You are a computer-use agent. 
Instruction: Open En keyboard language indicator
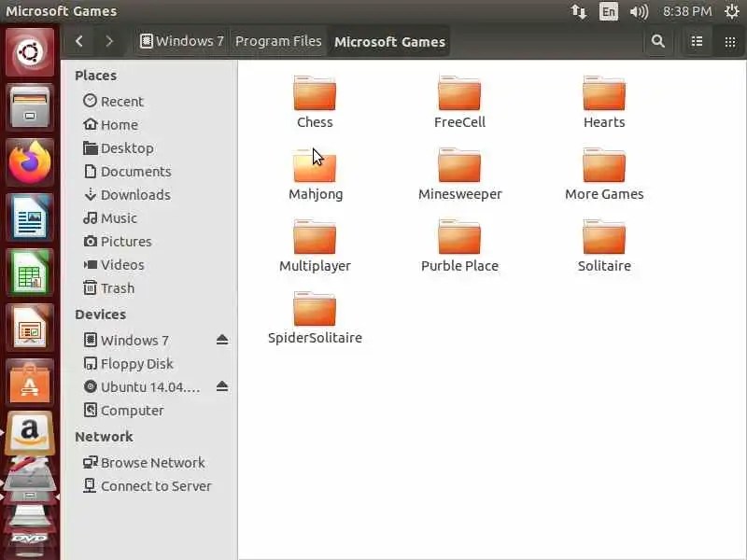[609, 11]
